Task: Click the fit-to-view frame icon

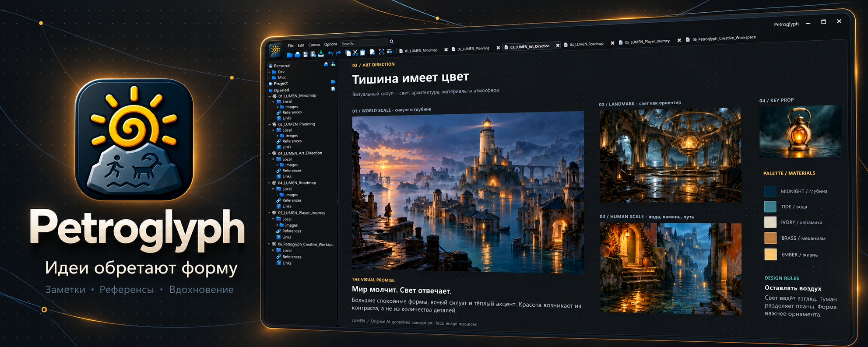Action: [382, 52]
